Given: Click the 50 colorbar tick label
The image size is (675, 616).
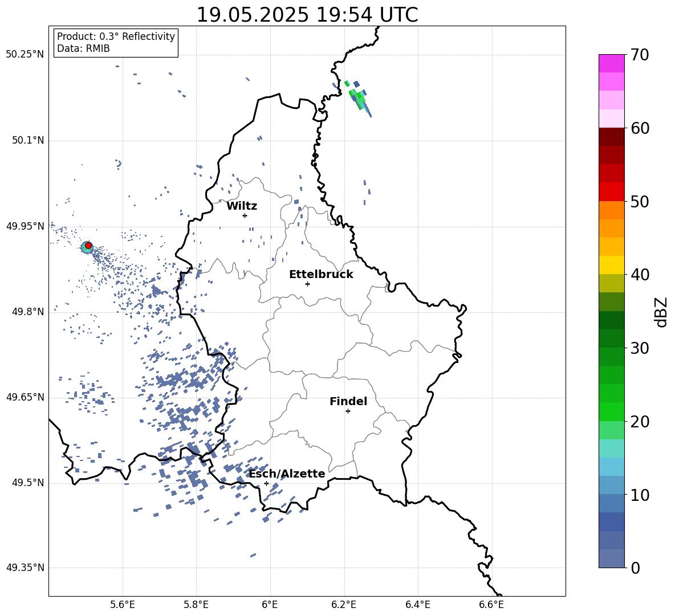Looking at the screenshot, I should click(640, 201).
